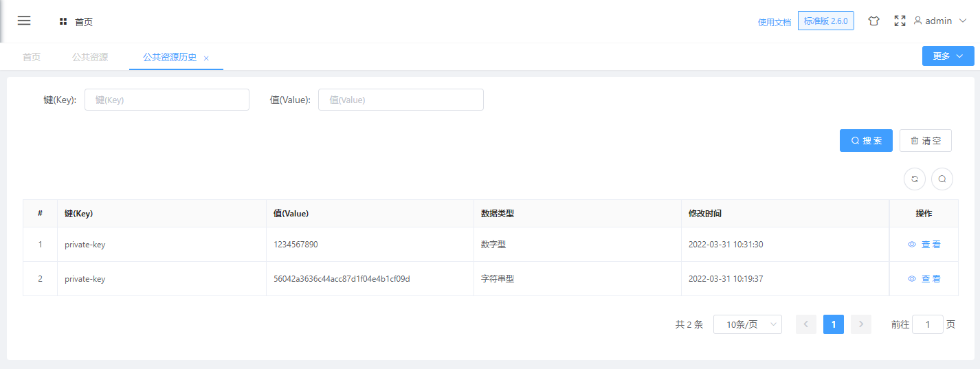Select page 1 in pagination
The image size is (980, 369).
(x=834, y=324)
